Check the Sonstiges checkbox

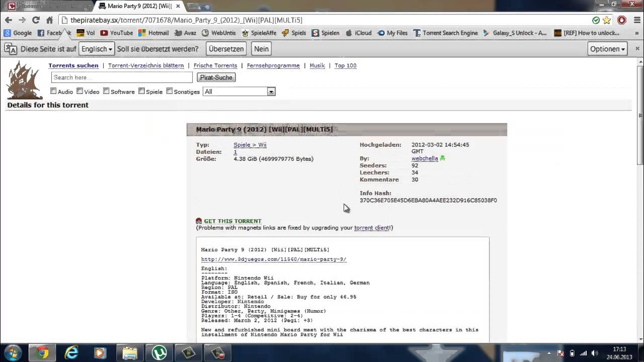point(169,91)
